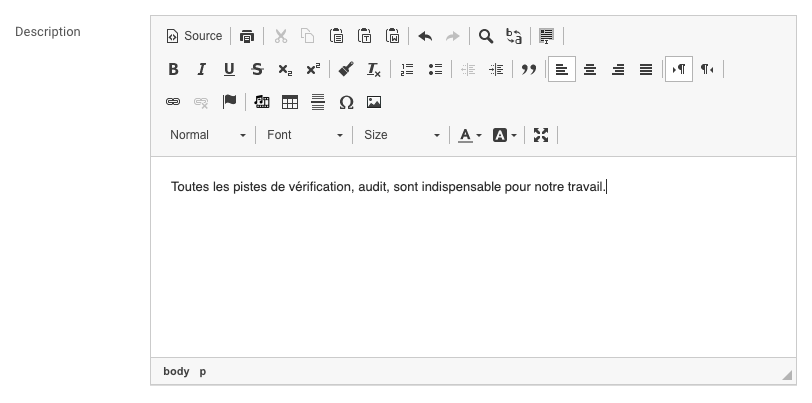Maximize the editor
Image resolution: width=812 pixels, height=403 pixels.
point(541,135)
